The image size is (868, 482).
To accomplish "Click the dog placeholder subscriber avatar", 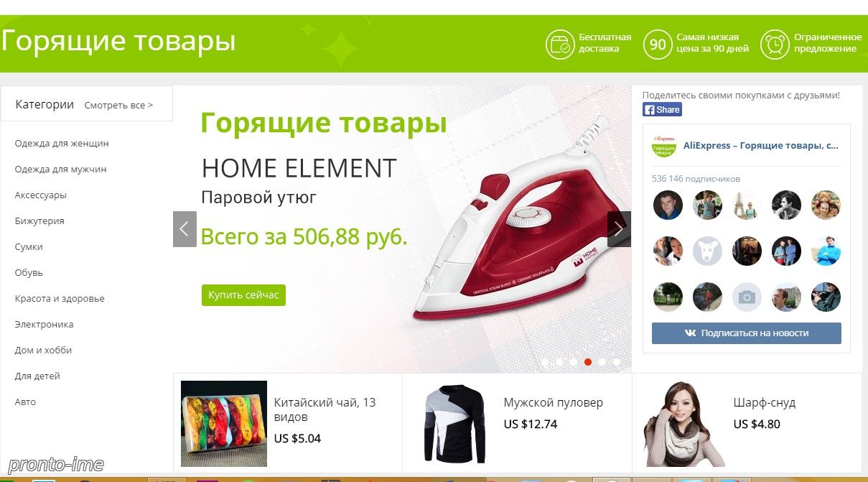I will click(707, 251).
